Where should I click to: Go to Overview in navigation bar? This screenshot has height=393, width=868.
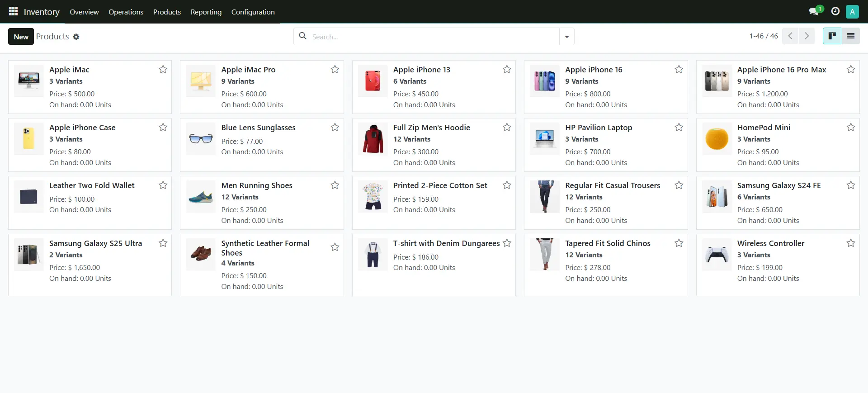coord(84,12)
